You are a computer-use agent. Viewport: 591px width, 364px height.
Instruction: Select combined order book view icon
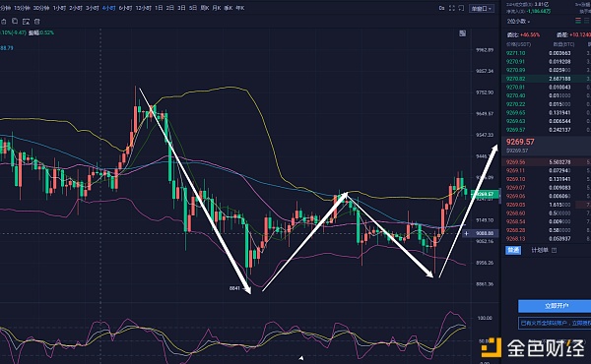(578, 21)
